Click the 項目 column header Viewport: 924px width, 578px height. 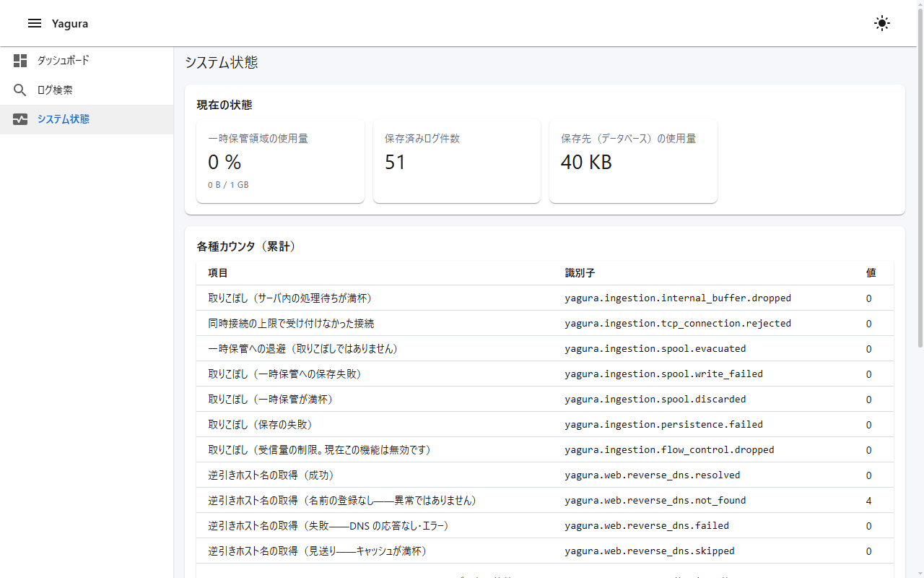218,273
